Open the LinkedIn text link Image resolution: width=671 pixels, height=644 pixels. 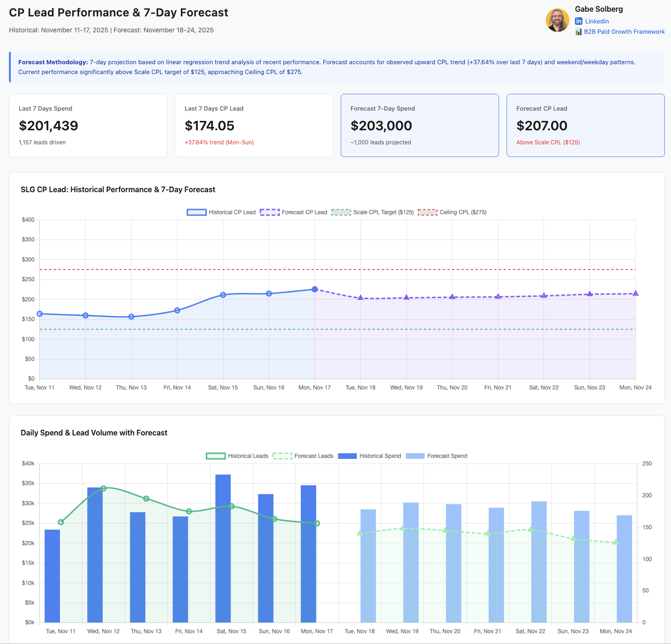tap(597, 21)
